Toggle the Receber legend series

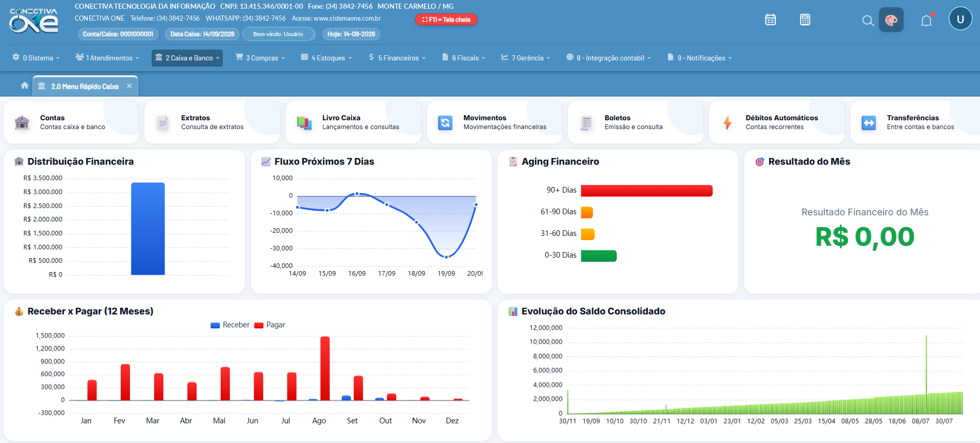pyautogui.click(x=230, y=325)
